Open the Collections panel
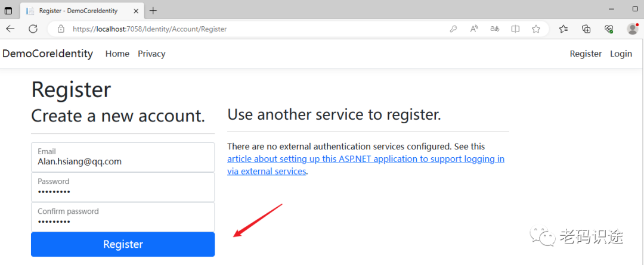The width and height of the screenshot is (644, 265). point(586,29)
